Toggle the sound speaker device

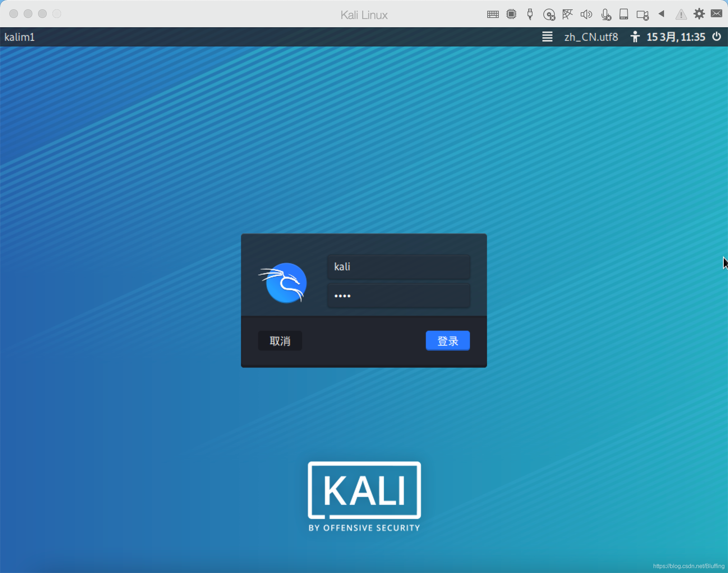click(586, 14)
